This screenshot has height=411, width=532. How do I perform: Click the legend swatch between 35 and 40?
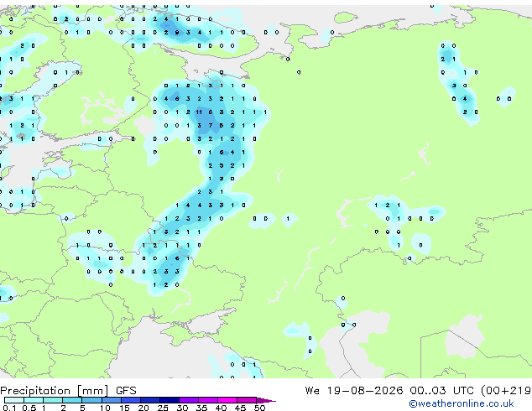pyautogui.click(x=208, y=400)
